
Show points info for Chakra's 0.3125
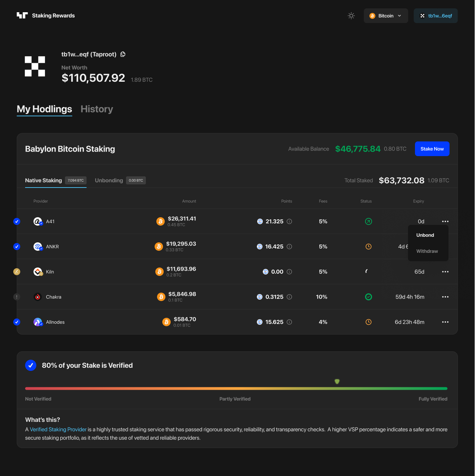289,297
